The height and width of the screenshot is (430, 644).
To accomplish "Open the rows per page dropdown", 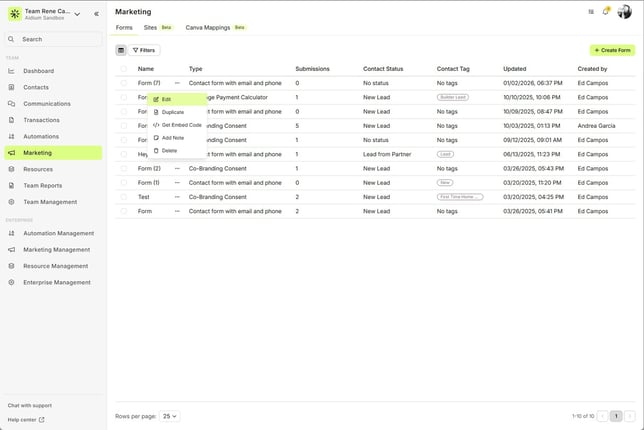I will click(171, 415).
